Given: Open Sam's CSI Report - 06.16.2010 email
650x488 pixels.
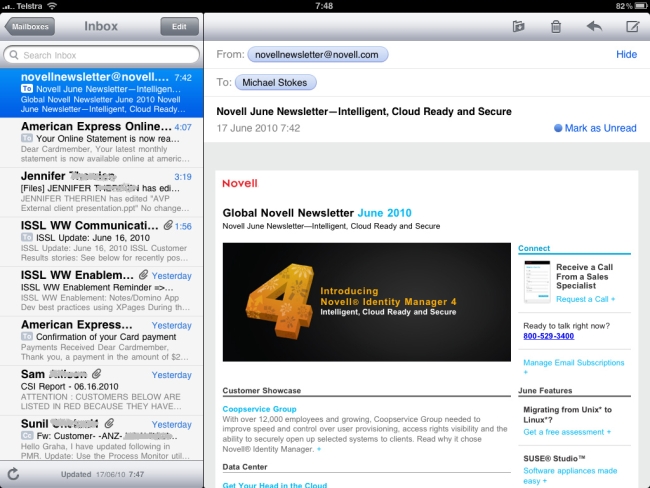Looking at the screenshot, I should pos(102,390).
